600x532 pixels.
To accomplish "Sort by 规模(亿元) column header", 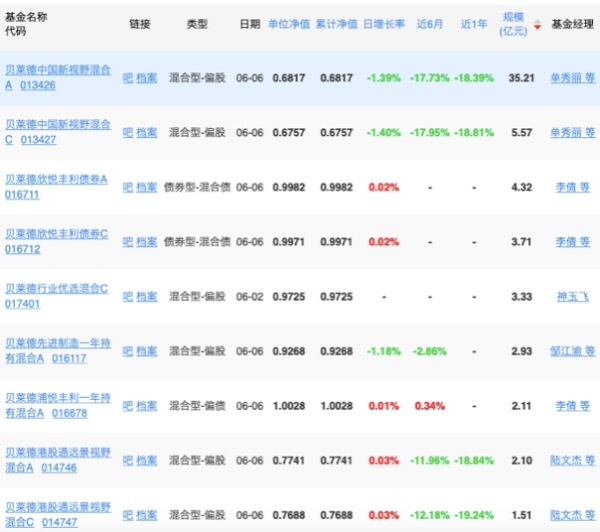I will point(513,24).
